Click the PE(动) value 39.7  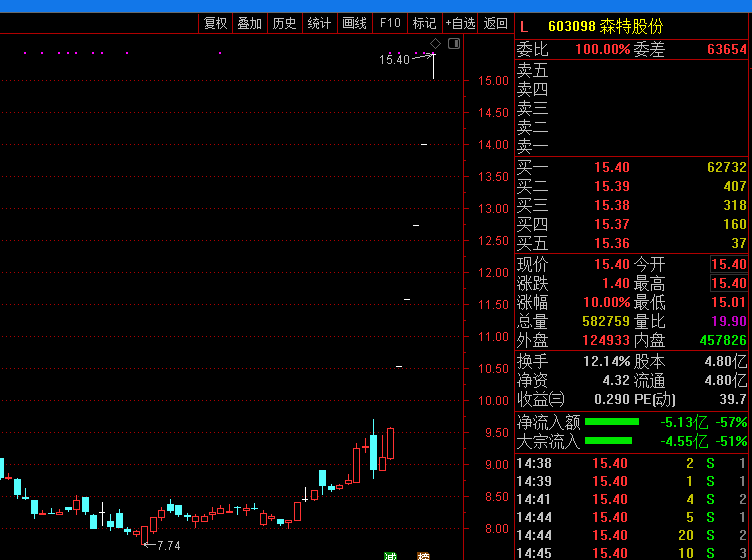pos(733,399)
